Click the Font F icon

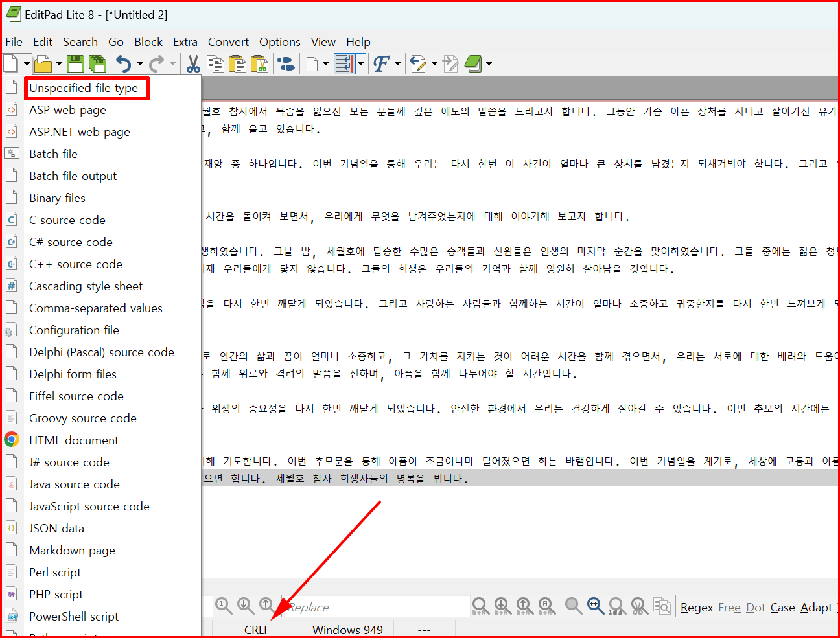point(381,63)
